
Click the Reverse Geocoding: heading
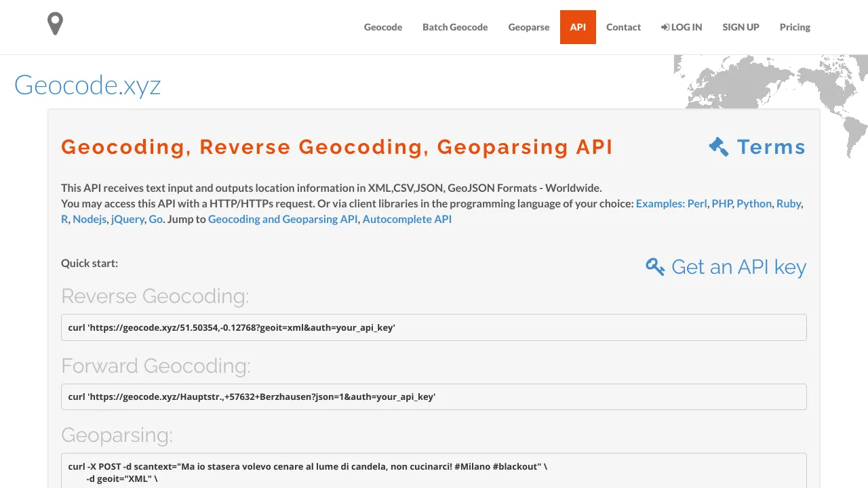[x=155, y=296]
